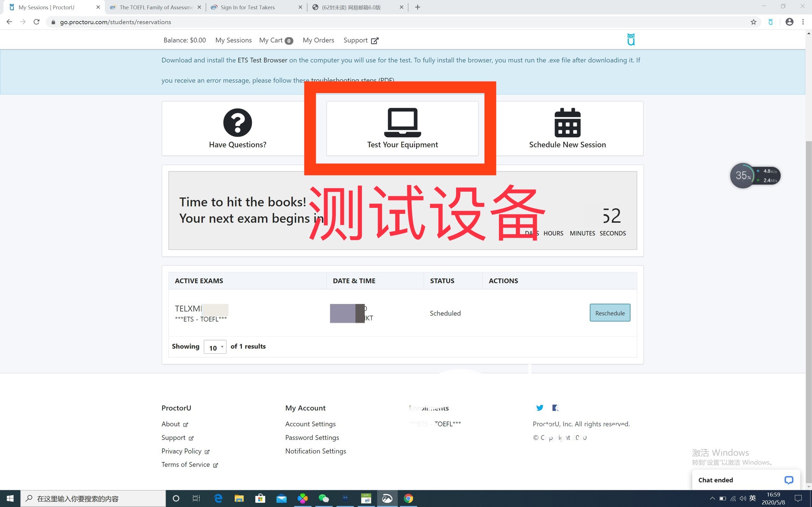Open Cortana circle on taskbar
Screen dimensions: 812x507
[x=176, y=499]
